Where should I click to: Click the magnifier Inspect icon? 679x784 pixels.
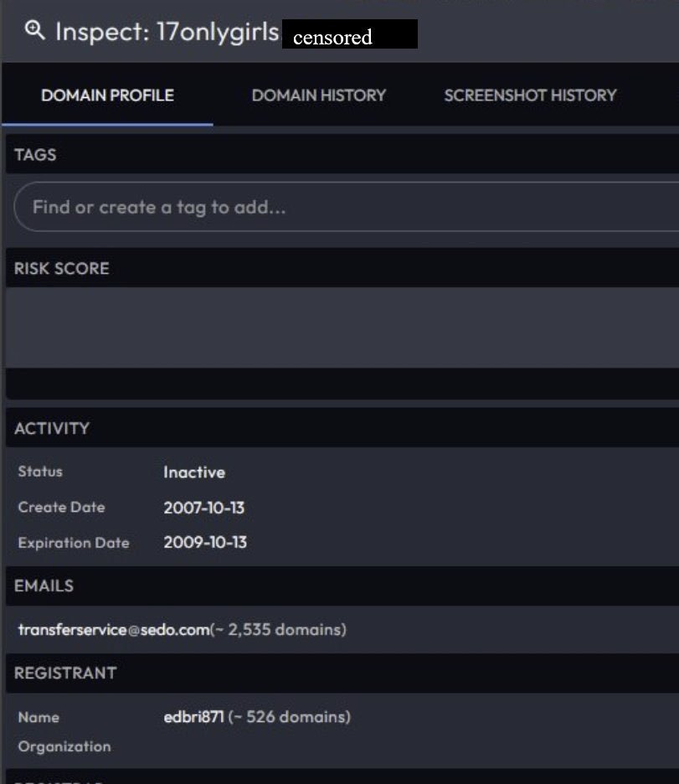[34, 31]
